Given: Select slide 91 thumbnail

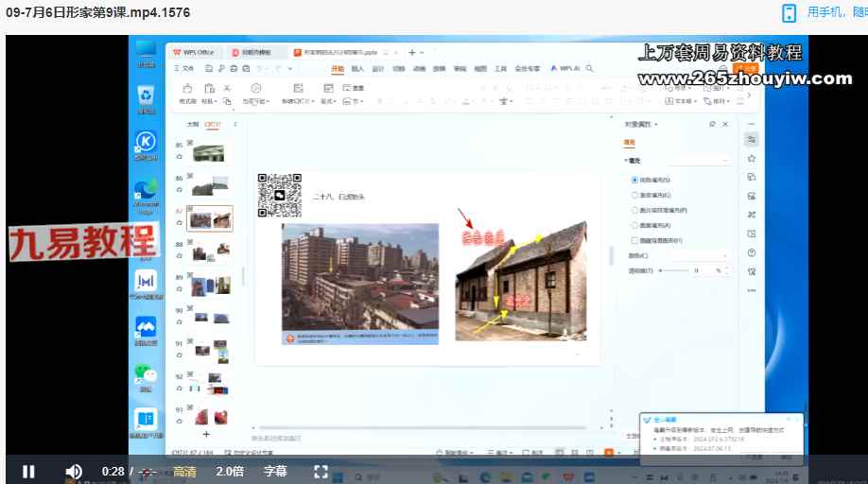Looking at the screenshot, I should click(211, 352).
